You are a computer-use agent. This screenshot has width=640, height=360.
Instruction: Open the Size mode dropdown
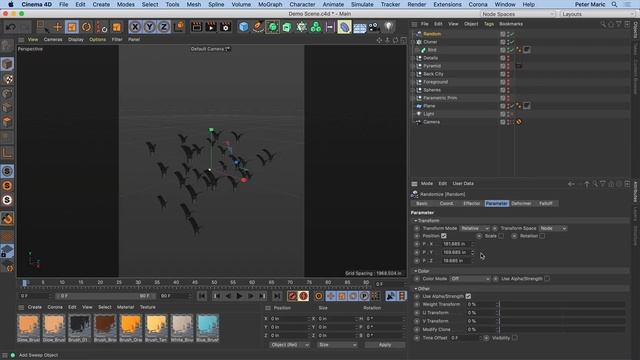(338, 345)
